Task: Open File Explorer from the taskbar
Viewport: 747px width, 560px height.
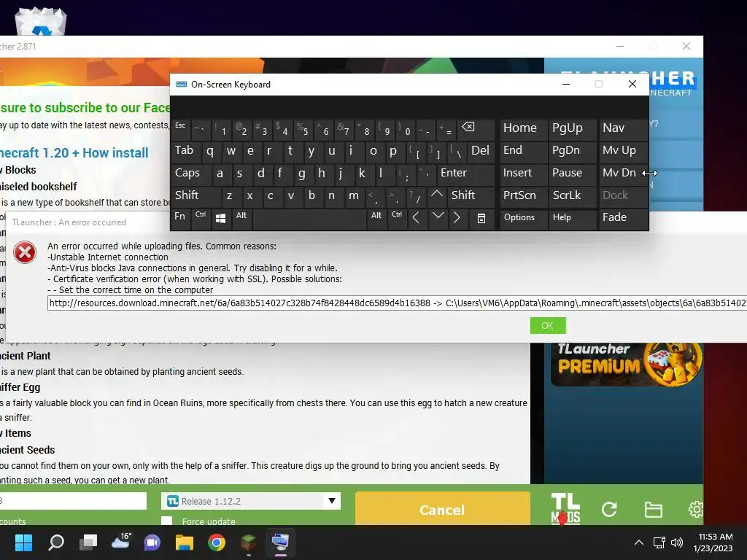Action: (185, 542)
